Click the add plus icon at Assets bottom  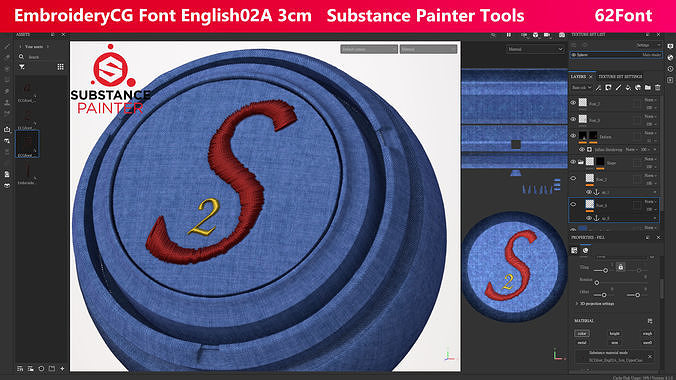coord(62,369)
